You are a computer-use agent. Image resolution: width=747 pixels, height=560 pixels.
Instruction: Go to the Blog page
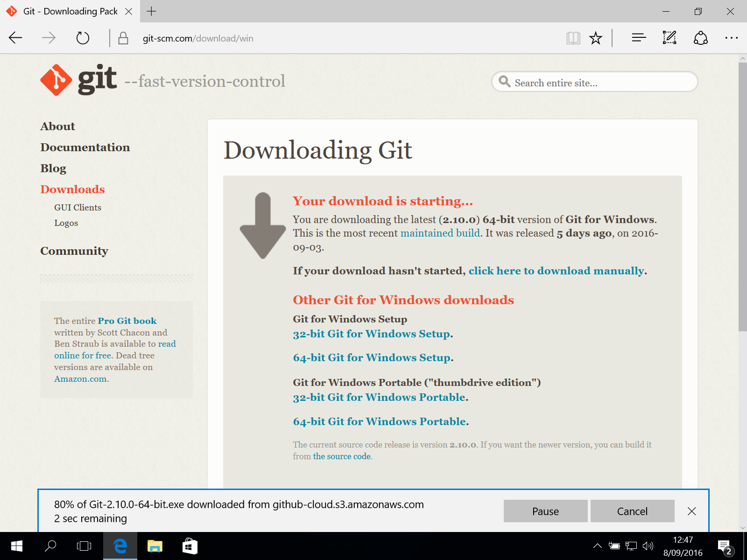[x=53, y=168]
